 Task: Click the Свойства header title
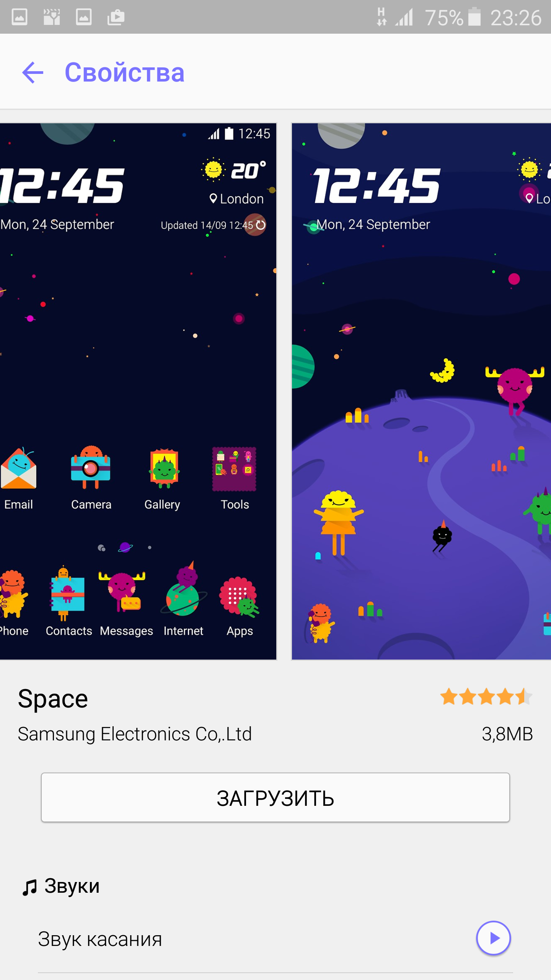[124, 72]
